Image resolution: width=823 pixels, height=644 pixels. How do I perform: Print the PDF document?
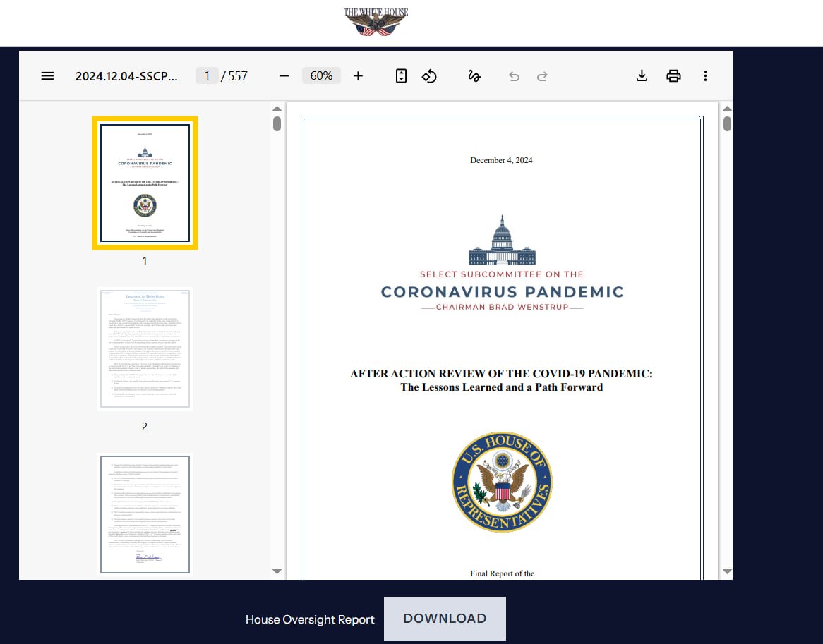point(673,76)
